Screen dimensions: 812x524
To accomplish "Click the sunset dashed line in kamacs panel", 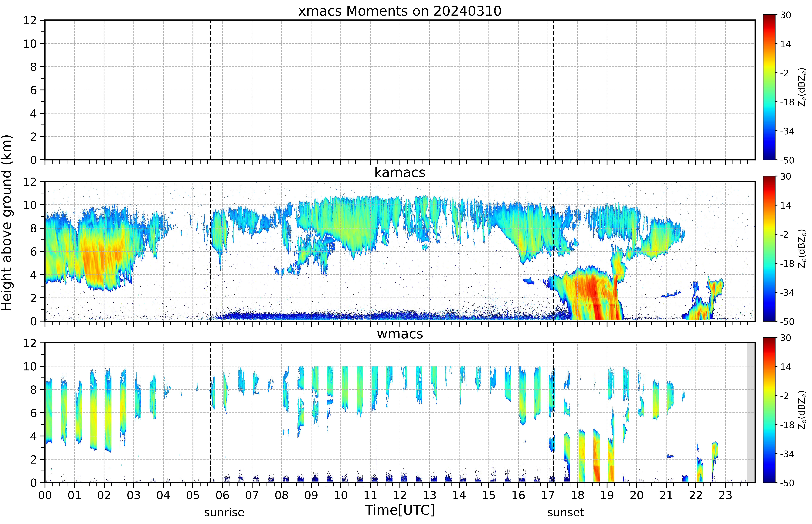I will (x=554, y=251).
